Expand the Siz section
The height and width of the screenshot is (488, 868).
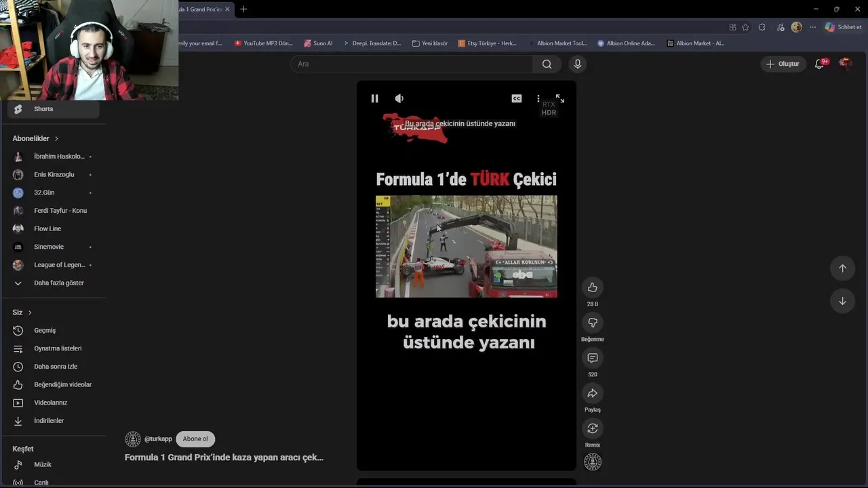(22, 312)
